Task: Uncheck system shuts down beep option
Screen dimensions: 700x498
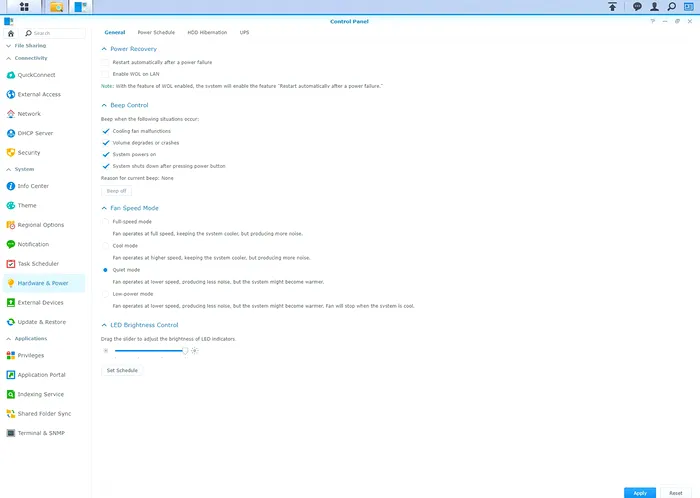Action: [x=106, y=166]
